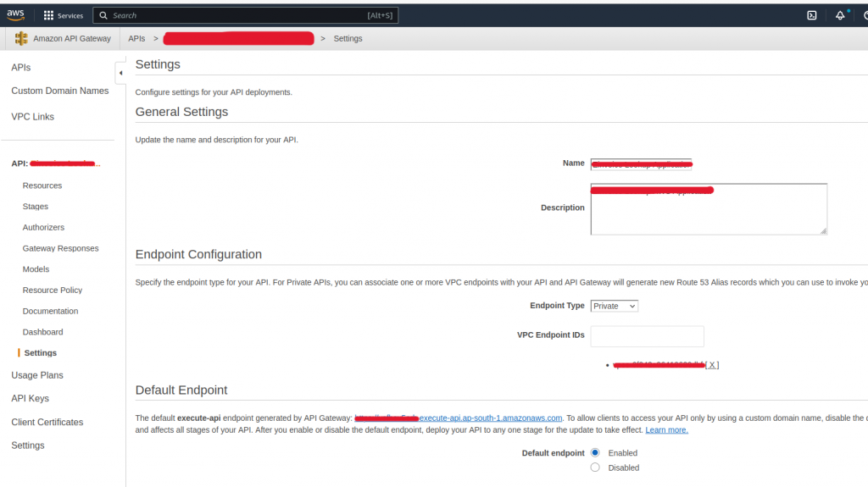Click the API Name input field

641,163
